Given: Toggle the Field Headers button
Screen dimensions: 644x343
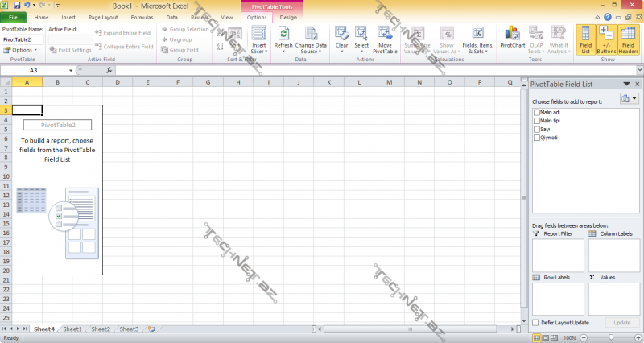Looking at the screenshot, I should pyautogui.click(x=628, y=40).
